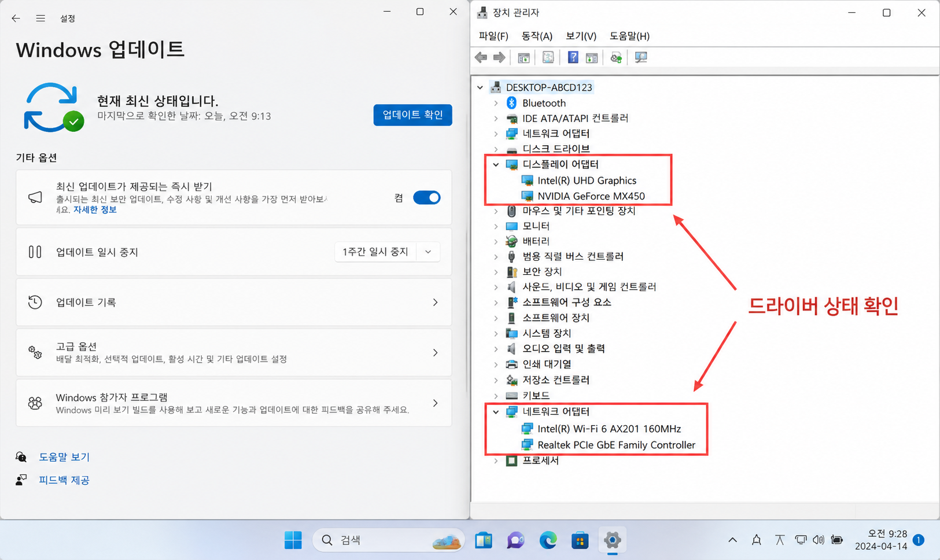Expand the 시스템 장치 node
Viewport: 940px width, 560px height.
(496, 334)
